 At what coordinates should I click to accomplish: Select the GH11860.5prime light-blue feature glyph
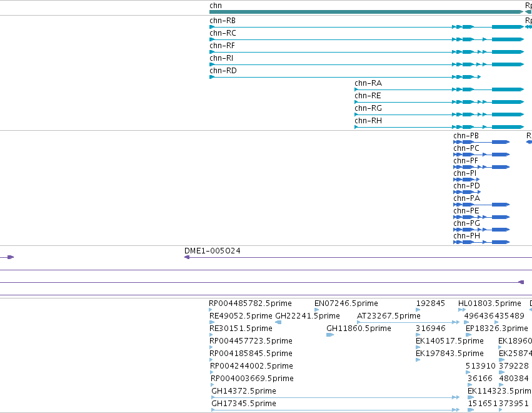330,335
